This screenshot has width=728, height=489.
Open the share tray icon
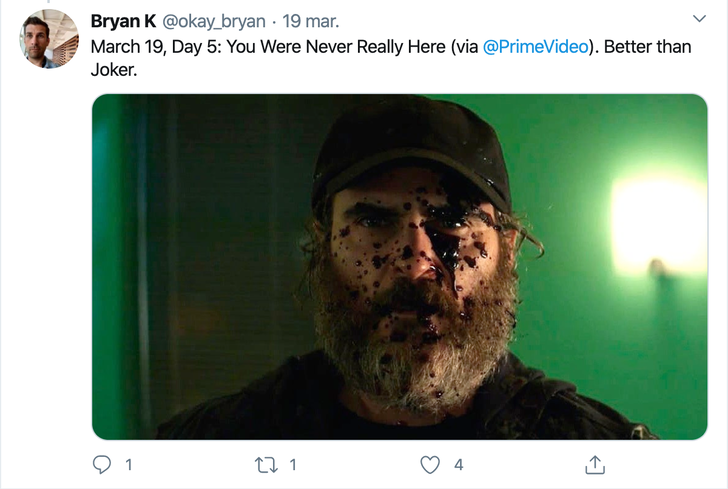[x=595, y=464]
